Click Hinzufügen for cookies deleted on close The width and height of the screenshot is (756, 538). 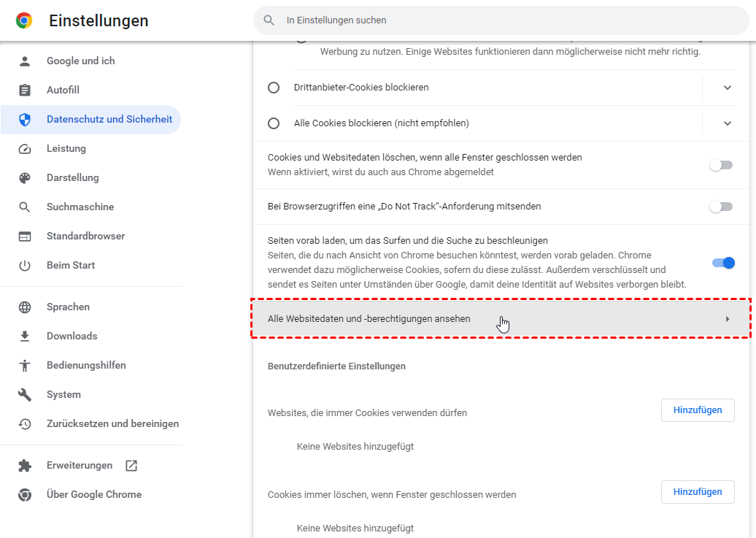(698, 492)
